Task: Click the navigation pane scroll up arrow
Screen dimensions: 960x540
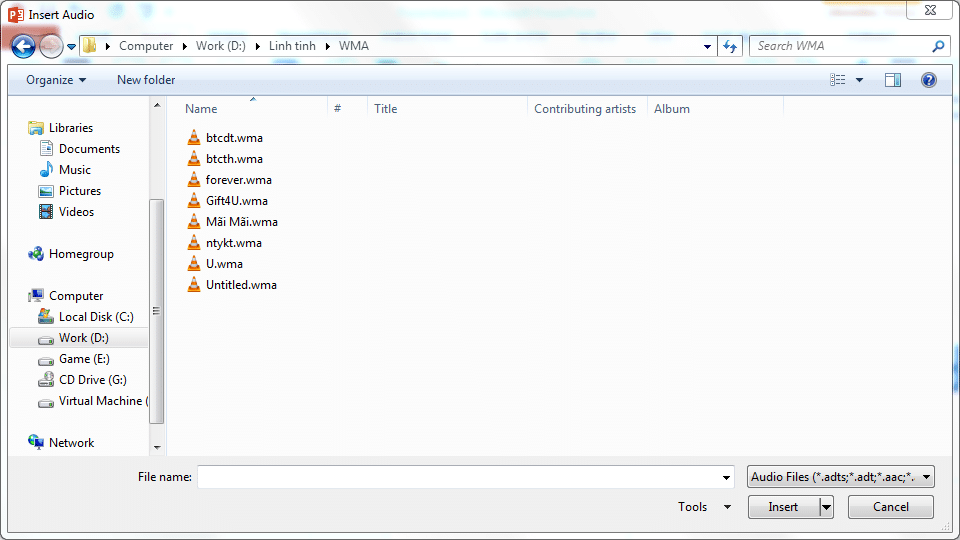Action: (x=157, y=105)
